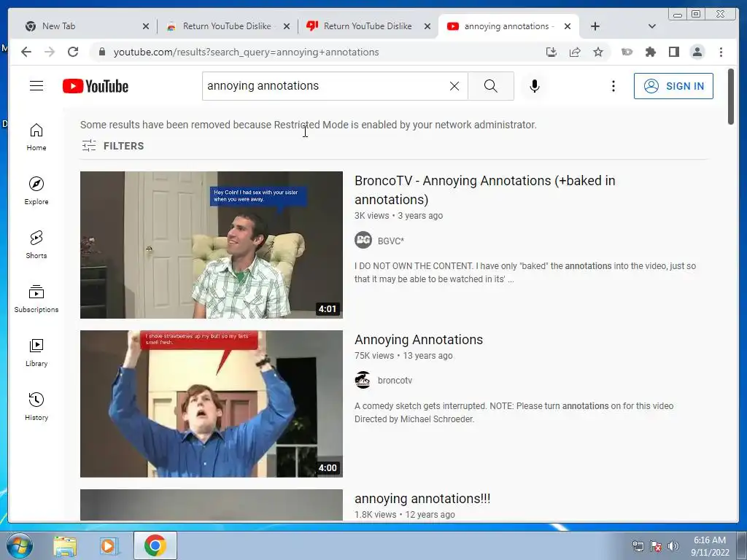This screenshot has width=747, height=560.
Task: Click browser back arrow
Action: (26, 52)
